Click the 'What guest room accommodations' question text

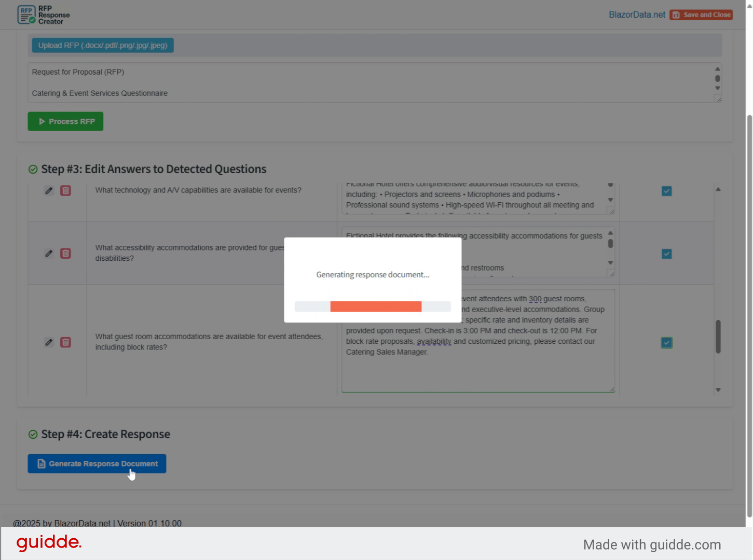pos(209,342)
